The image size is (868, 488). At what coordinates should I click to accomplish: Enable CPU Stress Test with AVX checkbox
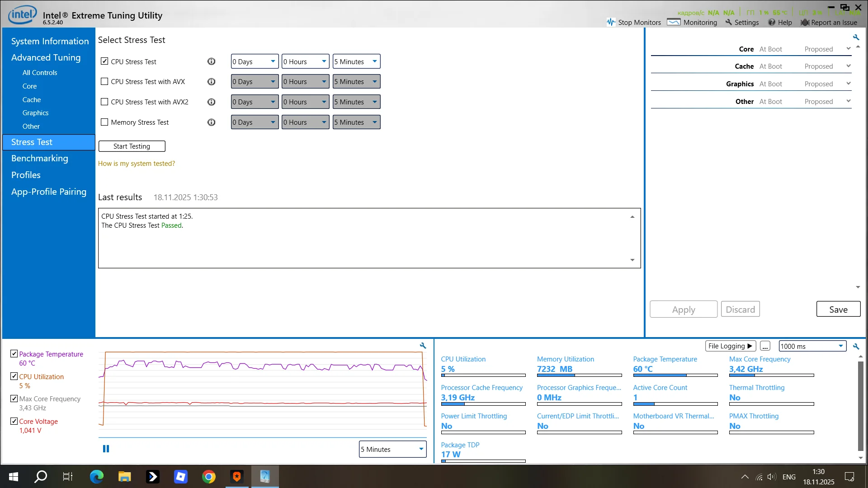pyautogui.click(x=104, y=82)
